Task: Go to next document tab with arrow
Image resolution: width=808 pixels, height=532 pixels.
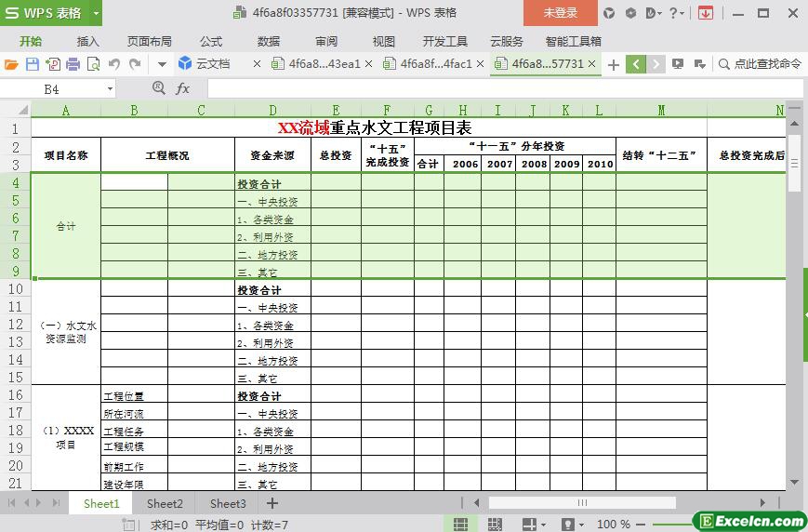Action: click(x=656, y=64)
